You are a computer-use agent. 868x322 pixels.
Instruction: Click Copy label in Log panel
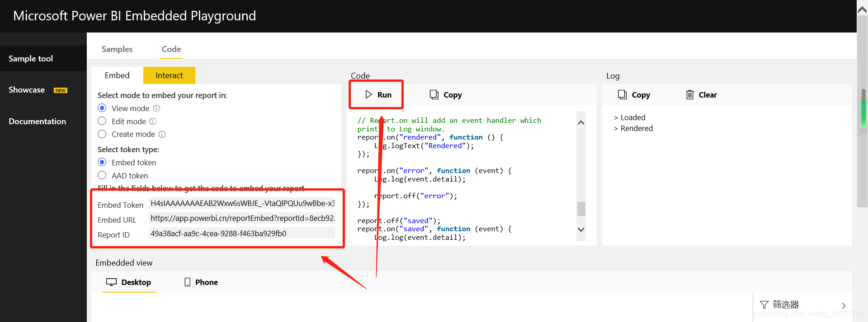[641, 95]
